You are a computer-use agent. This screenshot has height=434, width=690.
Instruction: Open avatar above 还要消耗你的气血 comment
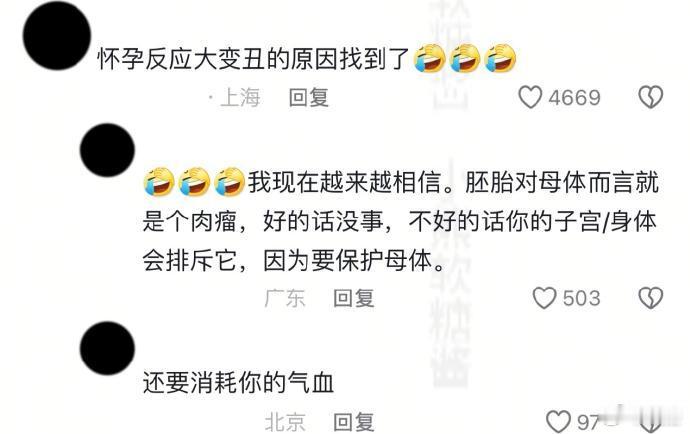coord(107,348)
